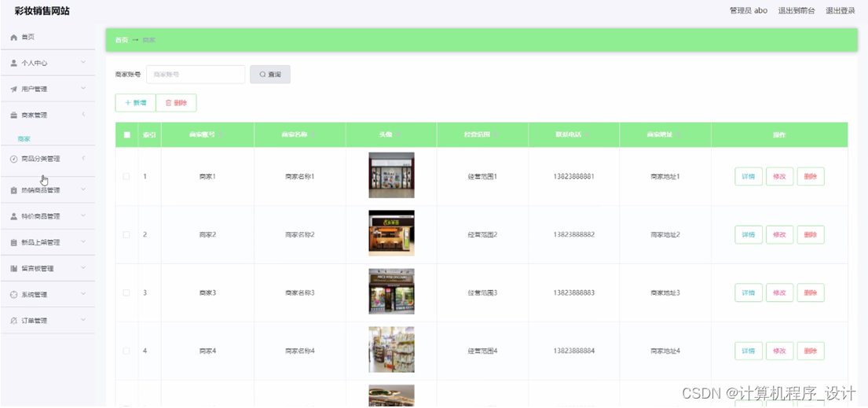Collapse 商家管理 menu chevron

[83, 114]
